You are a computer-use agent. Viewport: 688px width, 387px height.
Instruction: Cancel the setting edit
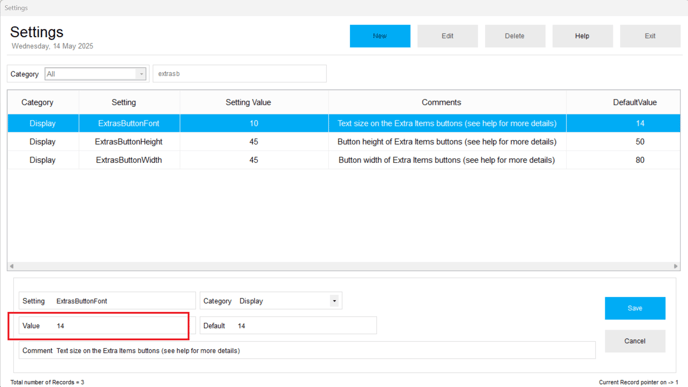[x=635, y=341]
